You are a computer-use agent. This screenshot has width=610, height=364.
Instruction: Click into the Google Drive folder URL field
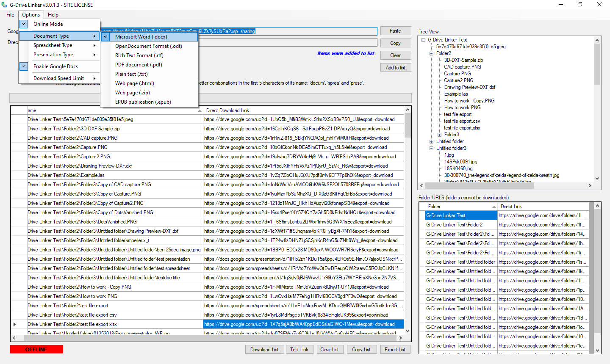click(239, 31)
